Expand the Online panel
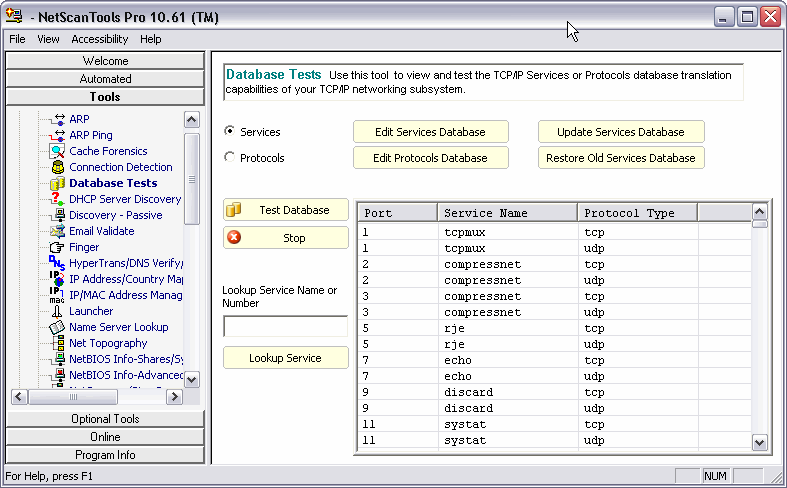The image size is (787, 488). [105, 437]
